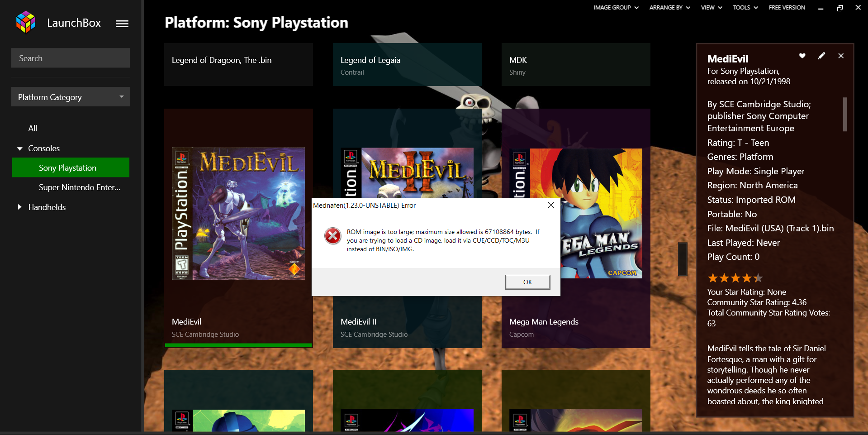Image resolution: width=868 pixels, height=435 pixels.
Task: Edit MediEvil details with pencil icon
Action: (x=821, y=56)
